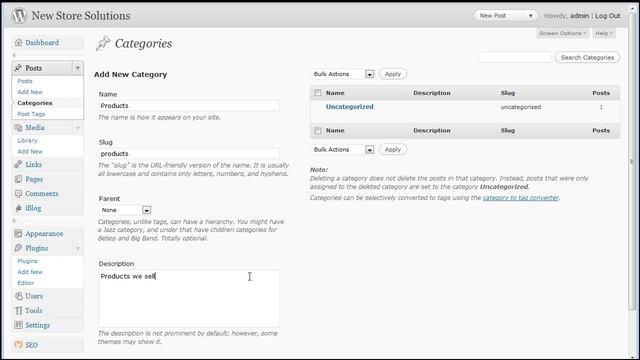Collapse the Plugins menu arrow

pyautogui.click(x=78, y=249)
